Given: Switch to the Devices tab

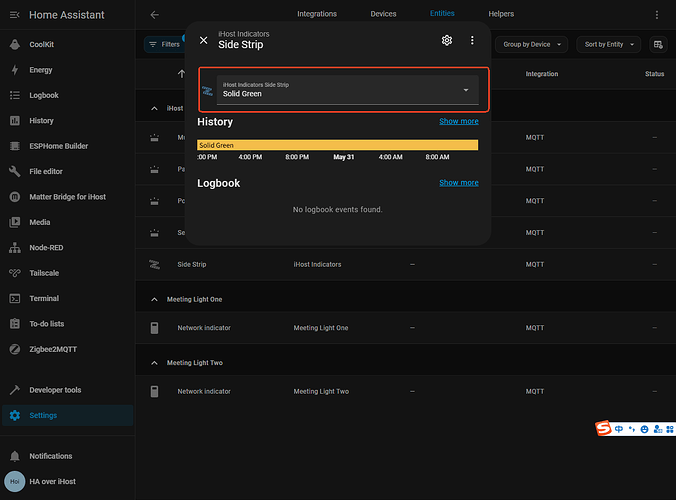Looking at the screenshot, I should coord(383,14).
